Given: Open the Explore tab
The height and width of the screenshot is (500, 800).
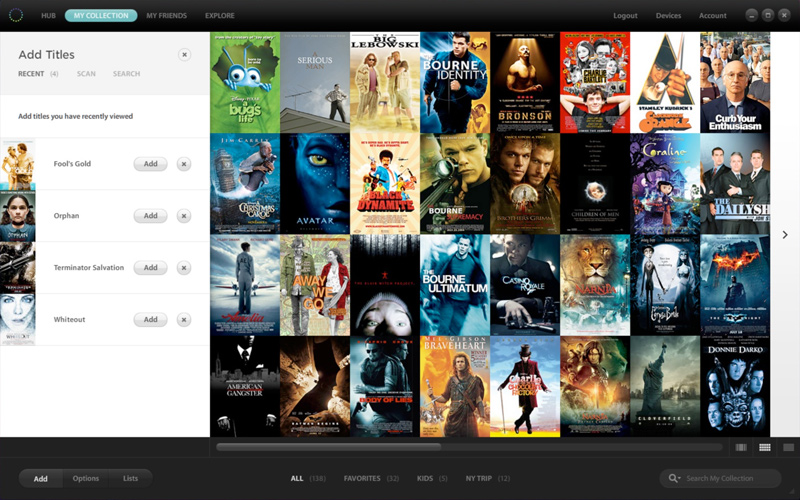Looking at the screenshot, I should pyautogui.click(x=219, y=16).
